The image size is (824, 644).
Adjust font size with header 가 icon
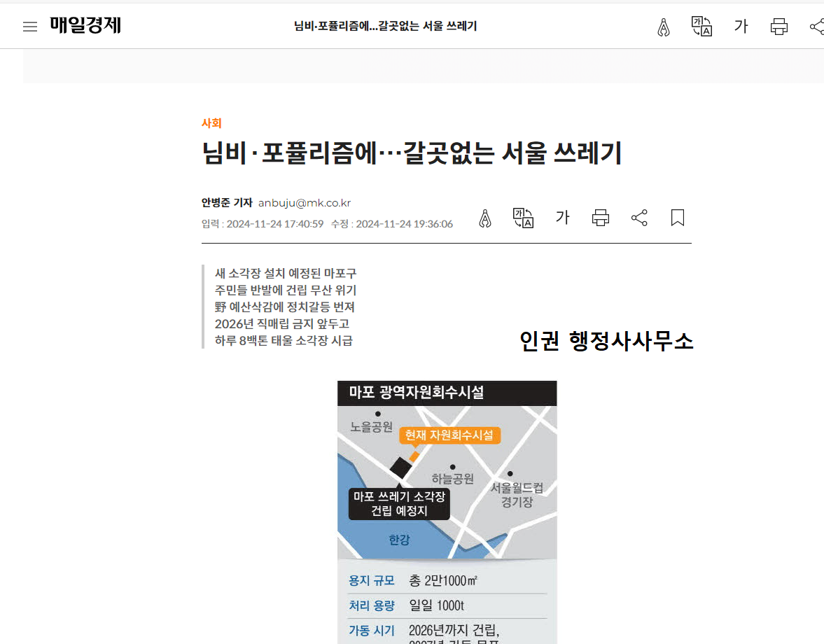pyautogui.click(x=741, y=27)
